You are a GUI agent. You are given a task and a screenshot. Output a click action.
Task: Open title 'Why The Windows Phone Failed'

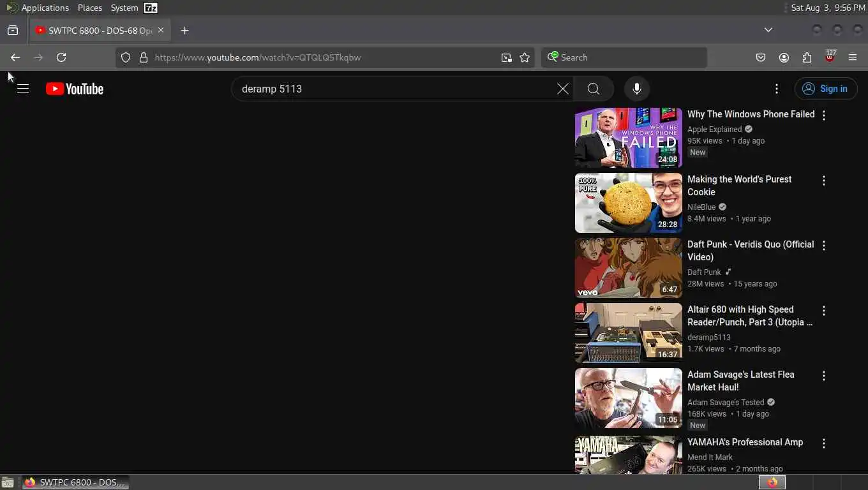751,114
